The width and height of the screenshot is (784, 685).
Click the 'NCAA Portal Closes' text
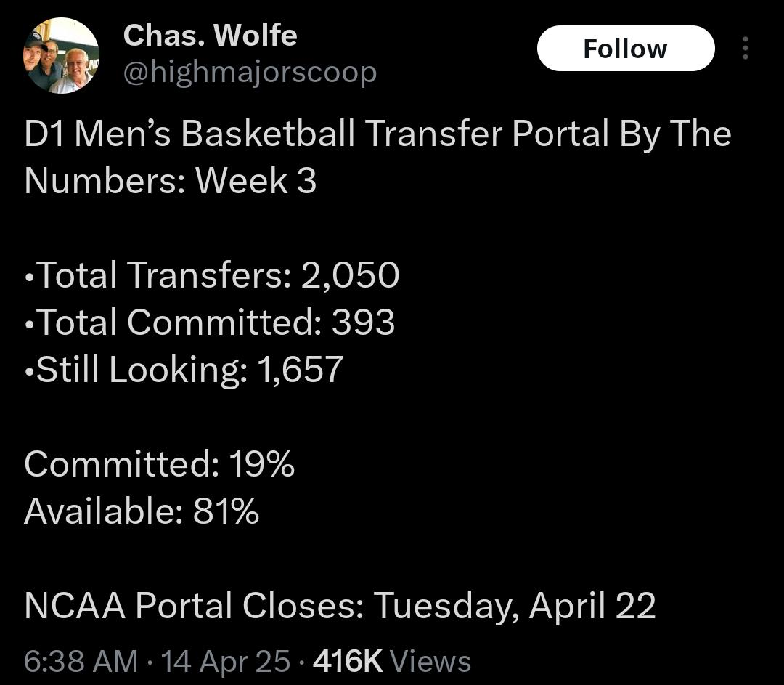195,606
